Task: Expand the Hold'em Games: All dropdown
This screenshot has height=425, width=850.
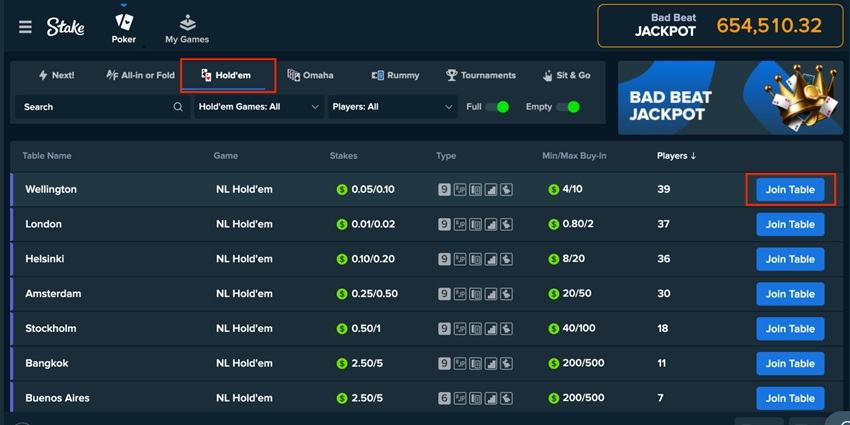Action: coord(259,107)
